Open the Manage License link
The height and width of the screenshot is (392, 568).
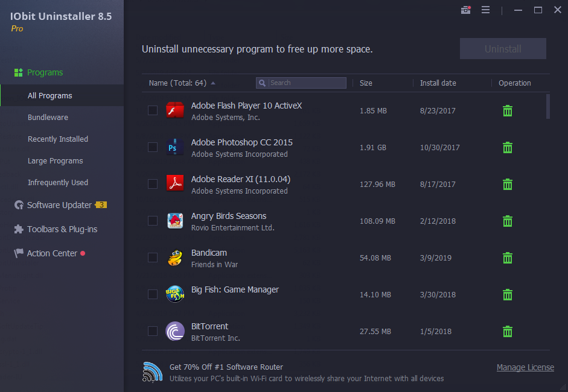point(525,367)
